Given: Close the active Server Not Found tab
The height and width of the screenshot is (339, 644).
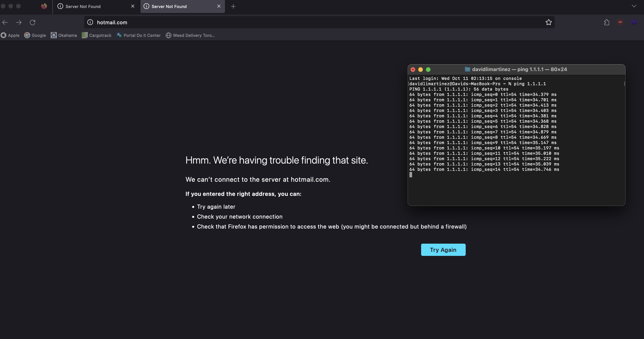Looking at the screenshot, I should point(219,6).
